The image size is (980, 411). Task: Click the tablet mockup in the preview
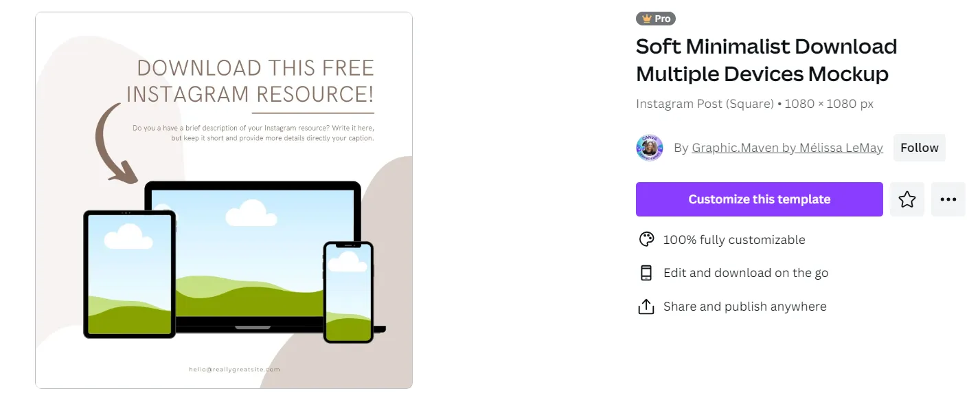pyautogui.click(x=129, y=274)
